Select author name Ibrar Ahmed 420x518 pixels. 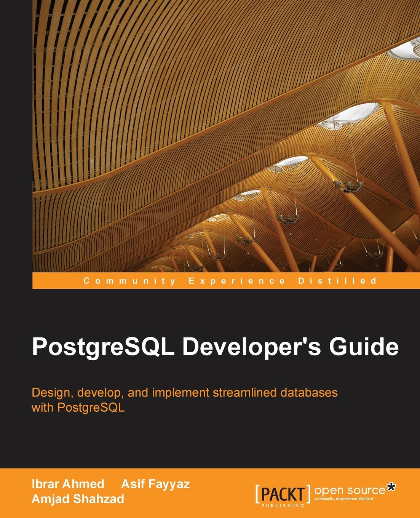[68, 484]
